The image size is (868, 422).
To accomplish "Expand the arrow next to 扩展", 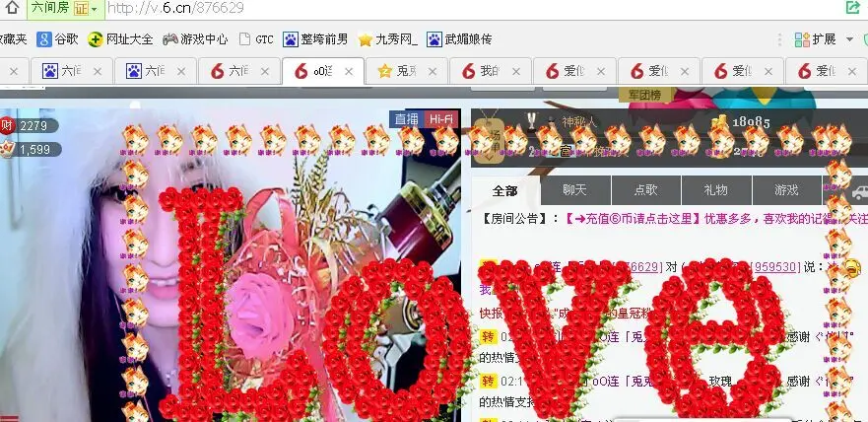I will click(849, 39).
